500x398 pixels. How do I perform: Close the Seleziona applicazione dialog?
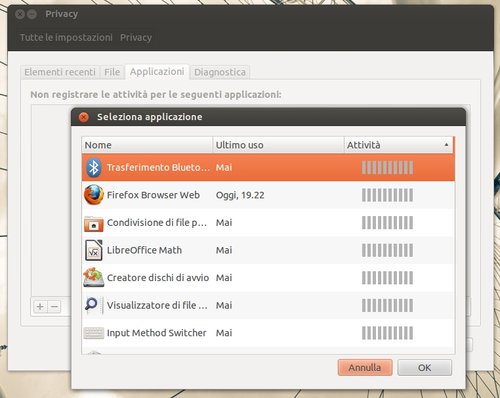(x=84, y=117)
